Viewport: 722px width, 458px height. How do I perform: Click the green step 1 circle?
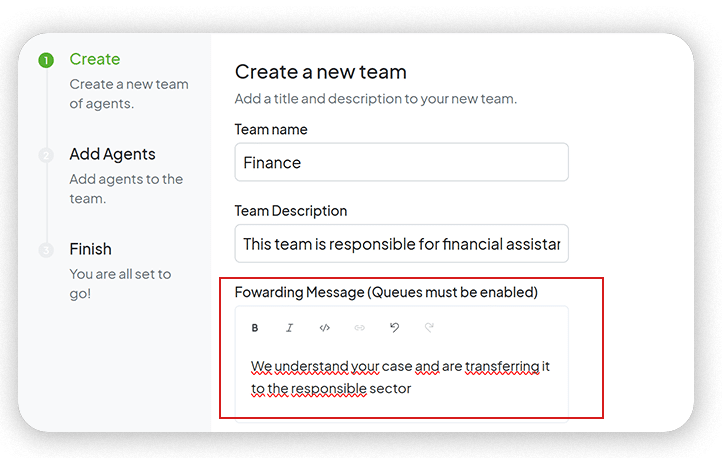(45, 60)
